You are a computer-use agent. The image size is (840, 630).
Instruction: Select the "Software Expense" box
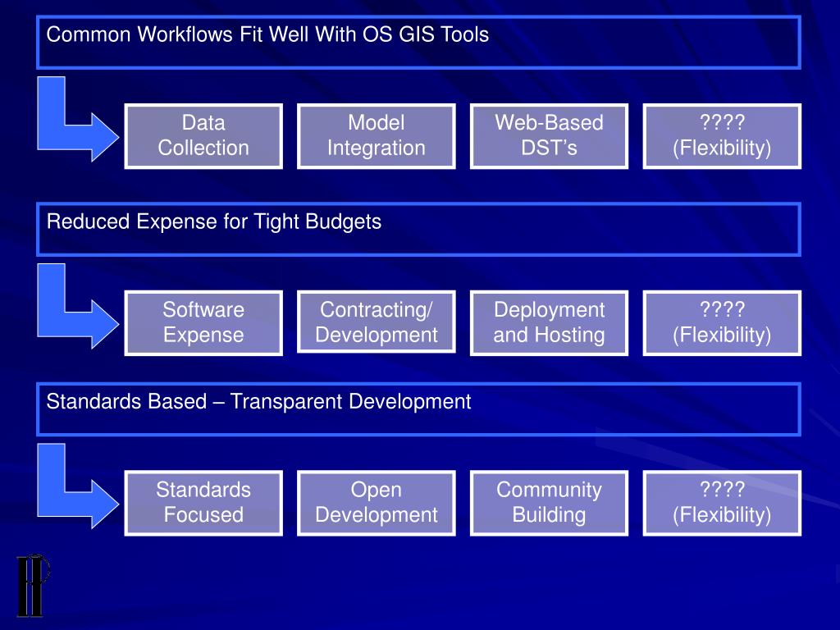click(203, 323)
